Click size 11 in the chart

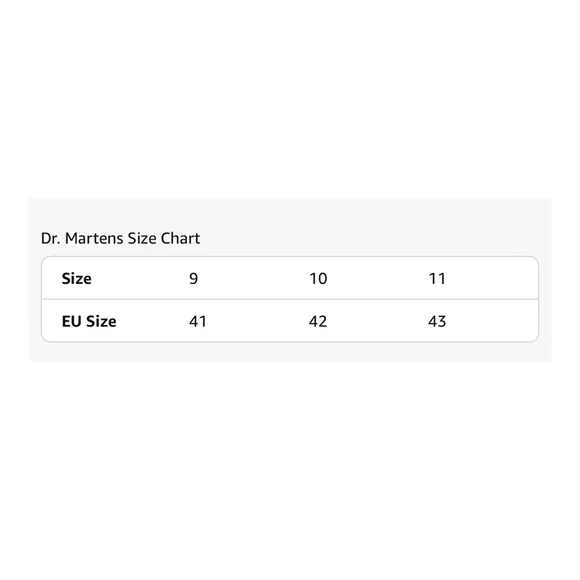point(437,279)
